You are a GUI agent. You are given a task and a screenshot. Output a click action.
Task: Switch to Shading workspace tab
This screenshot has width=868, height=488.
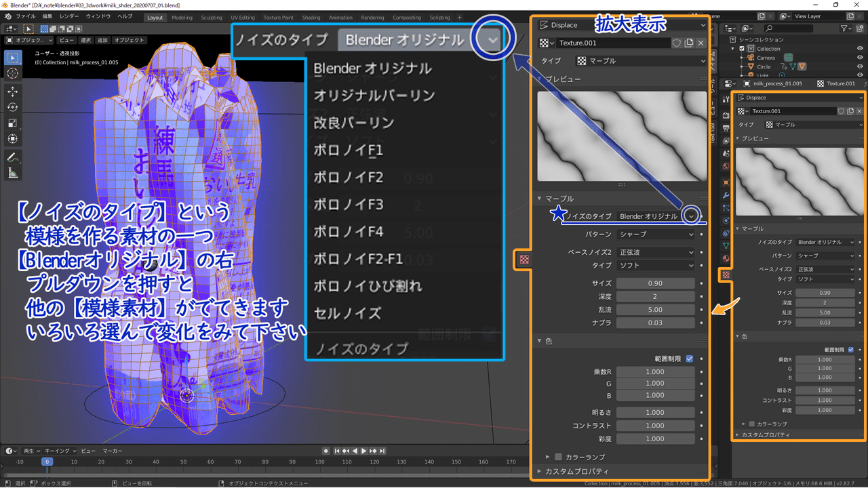click(311, 18)
